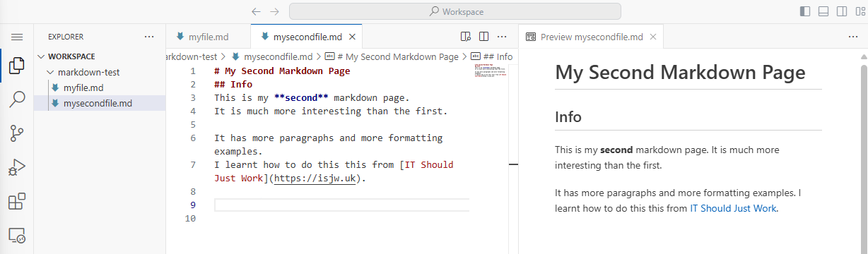The height and width of the screenshot is (254, 868).
Task: Open preview to the side icon
Action: point(466,37)
